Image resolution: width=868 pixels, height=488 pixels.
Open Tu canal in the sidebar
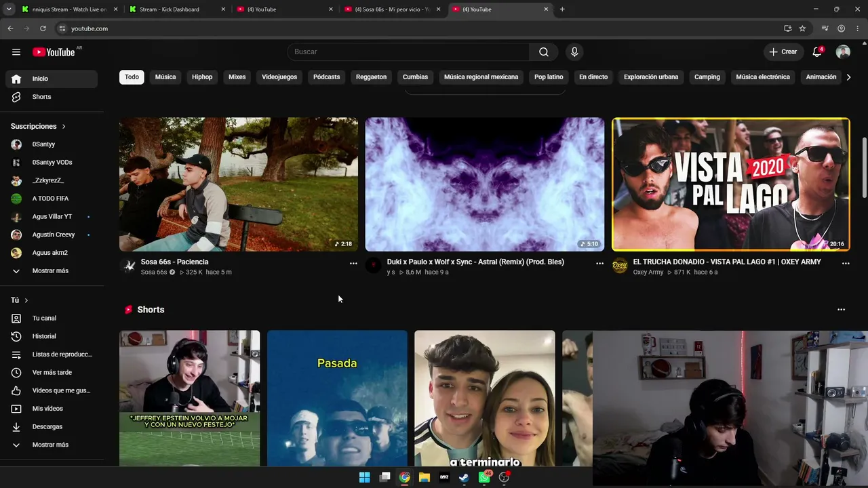click(52, 319)
